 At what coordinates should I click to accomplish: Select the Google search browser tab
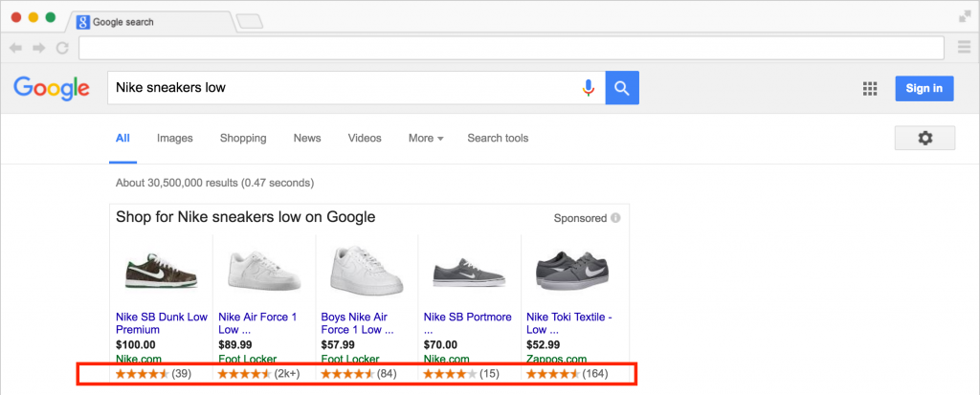click(x=150, y=22)
